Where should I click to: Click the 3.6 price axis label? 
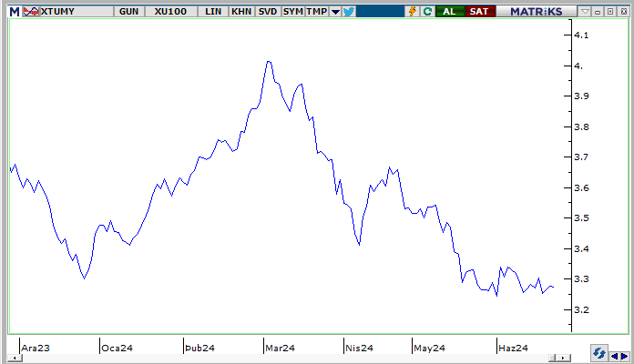coord(581,187)
